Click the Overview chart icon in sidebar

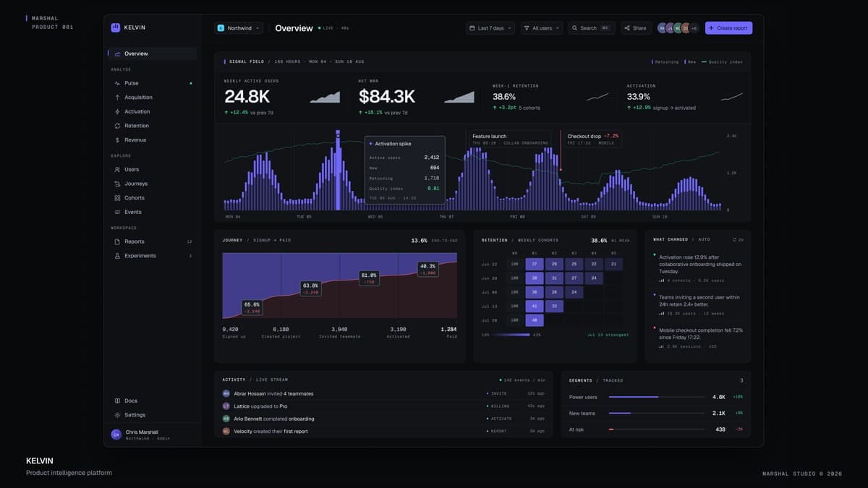click(x=117, y=54)
